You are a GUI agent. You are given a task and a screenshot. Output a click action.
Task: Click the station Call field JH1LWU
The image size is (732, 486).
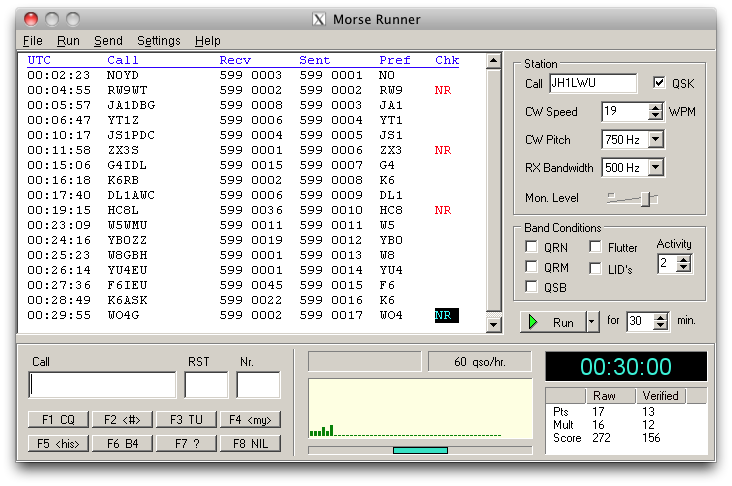click(x=593, y=83)
